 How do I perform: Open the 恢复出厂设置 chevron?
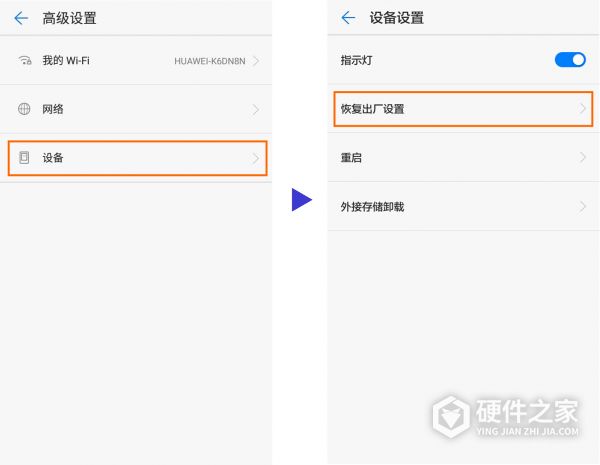coord(583,109)
